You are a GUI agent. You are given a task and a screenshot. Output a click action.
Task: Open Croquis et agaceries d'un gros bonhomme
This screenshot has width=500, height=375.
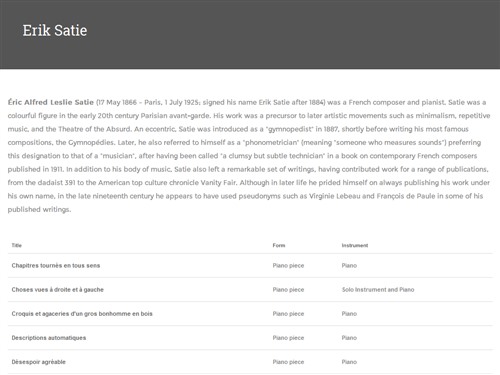(x=82, y=314)
